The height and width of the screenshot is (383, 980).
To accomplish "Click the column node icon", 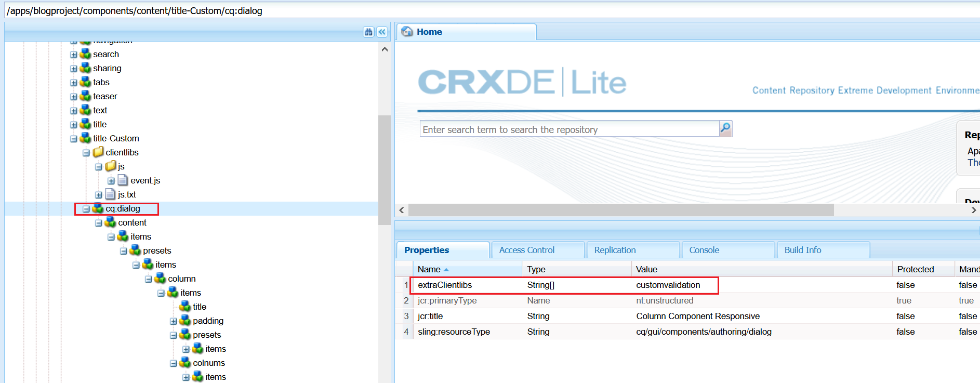I will [160, 279].
